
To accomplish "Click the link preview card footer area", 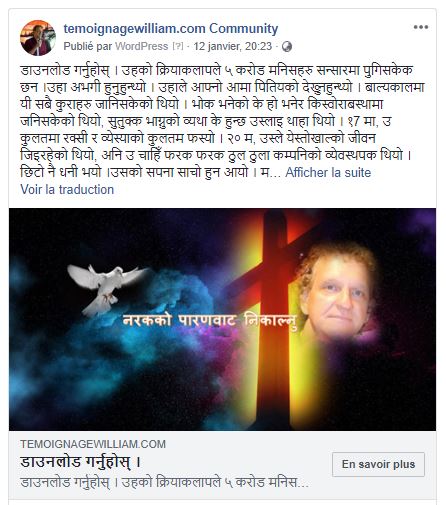I will point(222,465).
